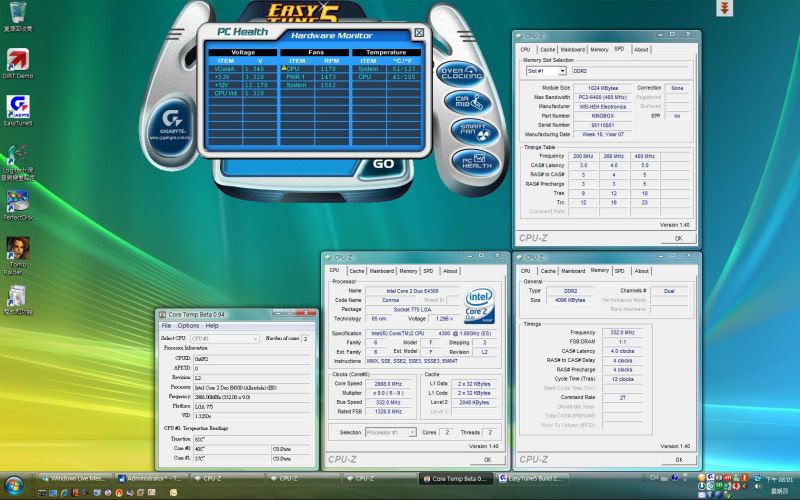Open the File menu in Core Temp
Image resolution: width=800 pixels, height=500 pixels.
[166, 326]
